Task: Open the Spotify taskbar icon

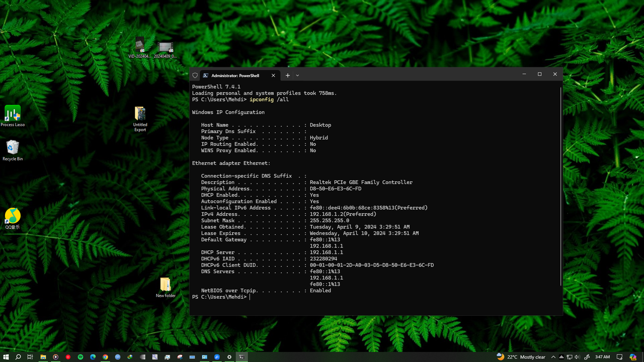Action: 80,357
